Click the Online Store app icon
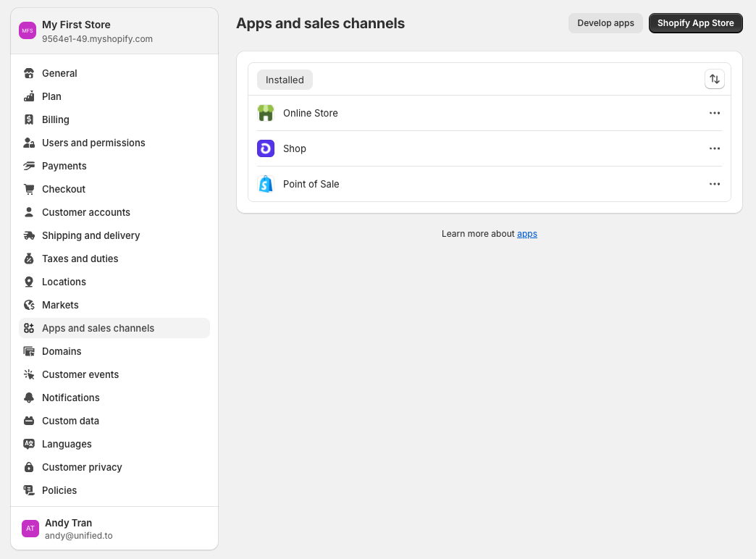This screenshot has width=756, height=559. point(266,113)
